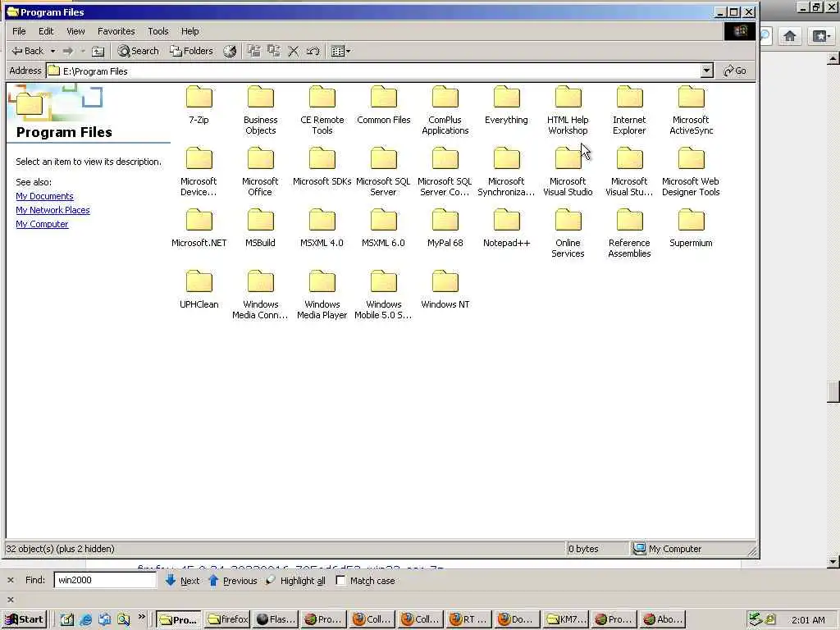The height and width of the screenshot is (630, 840).
Task: Toggle Highlight all in find bar
Action: (296, 581)
